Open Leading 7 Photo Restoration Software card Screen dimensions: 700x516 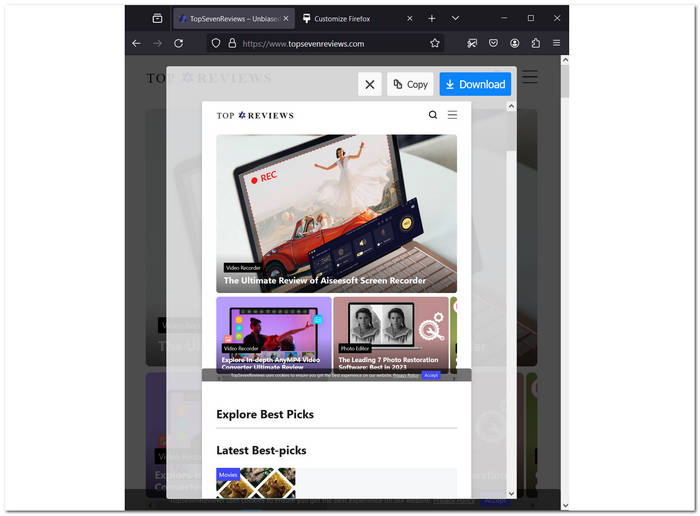point(391,334)
